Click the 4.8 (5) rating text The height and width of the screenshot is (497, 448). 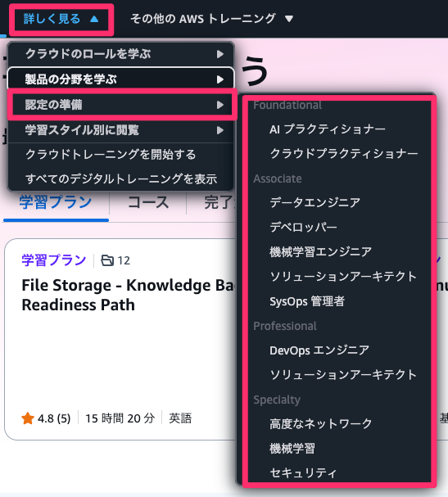(x=54, y=418)
